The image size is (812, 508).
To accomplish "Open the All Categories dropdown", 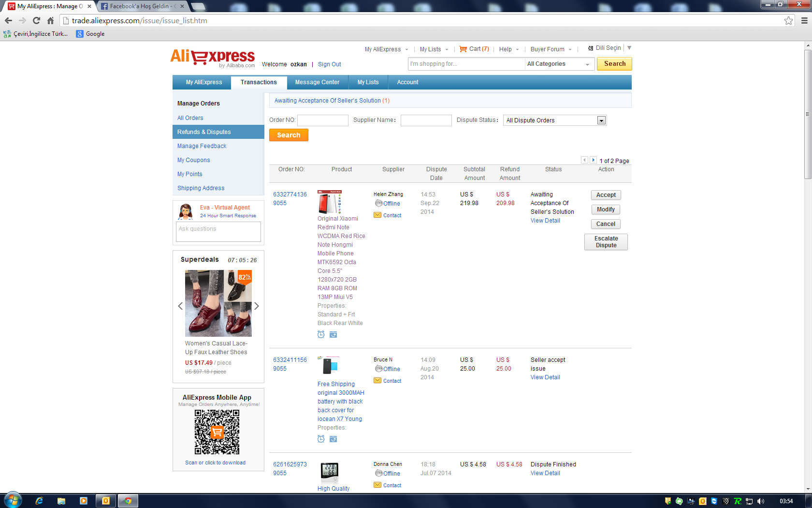I will (559, 64).
